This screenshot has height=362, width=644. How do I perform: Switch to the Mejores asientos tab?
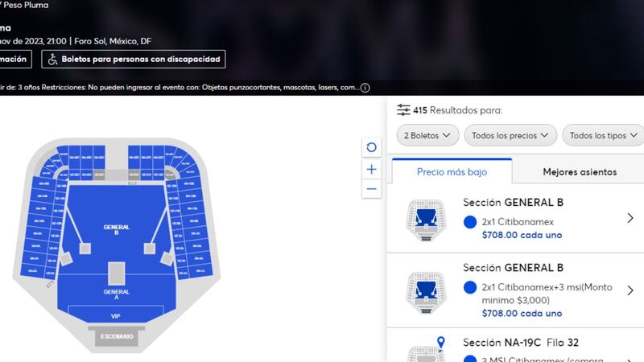pyautogui.click(x=579, y=171)
